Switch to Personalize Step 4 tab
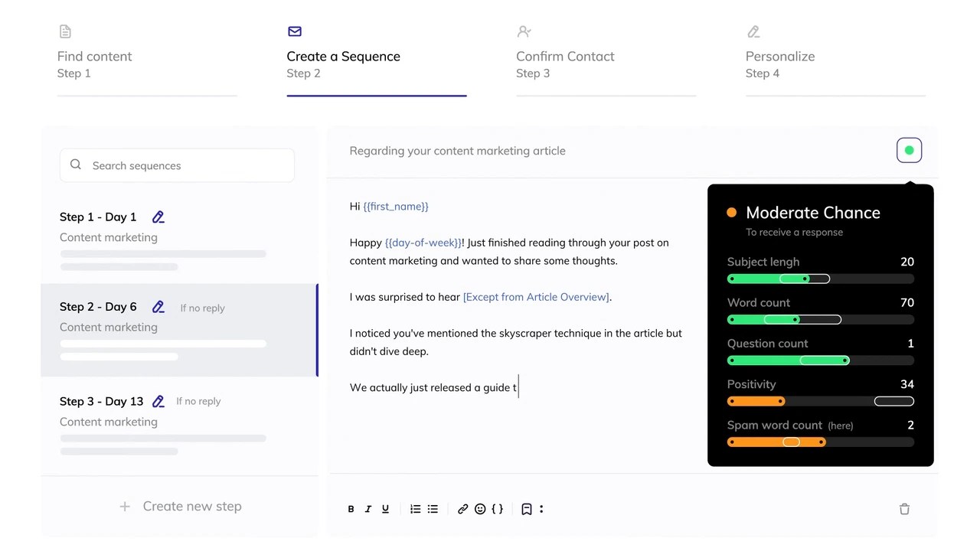Screen dimensions: 980x551 (x=836, y=61)
